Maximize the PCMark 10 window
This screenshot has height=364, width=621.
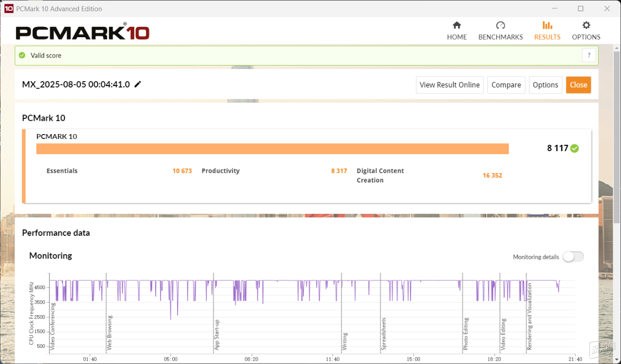pos(580,8)
